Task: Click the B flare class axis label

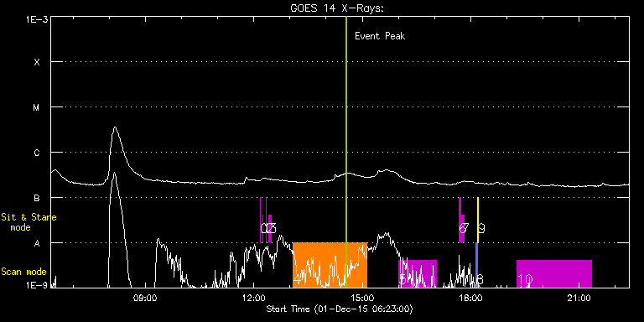Action: (37, 198)
